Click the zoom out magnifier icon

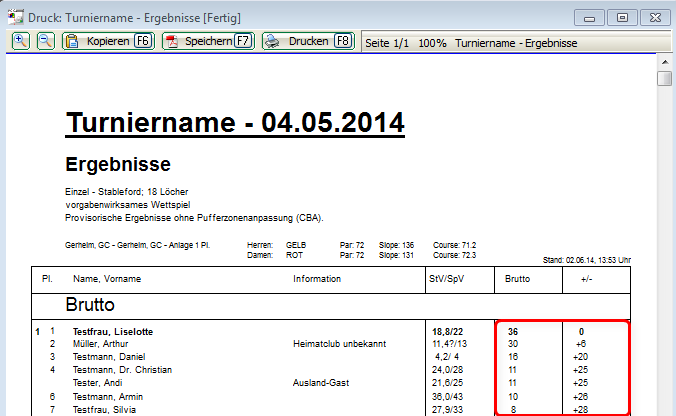[x=45, y=41]
